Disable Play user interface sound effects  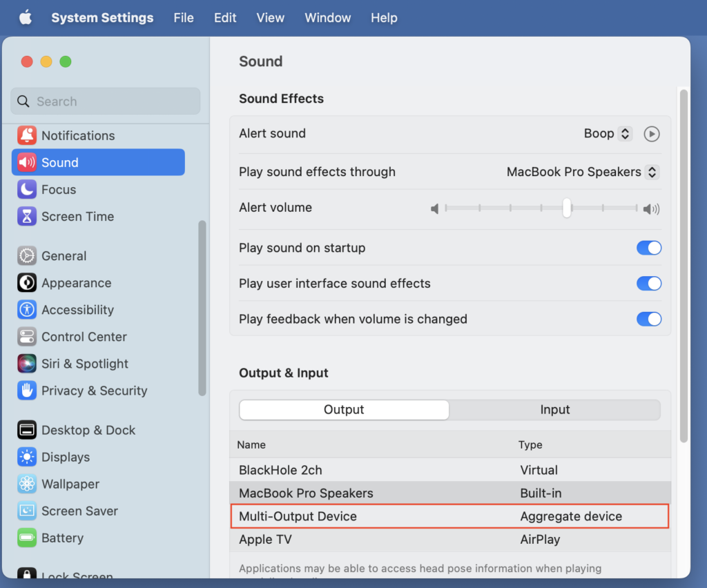point(649,284)
